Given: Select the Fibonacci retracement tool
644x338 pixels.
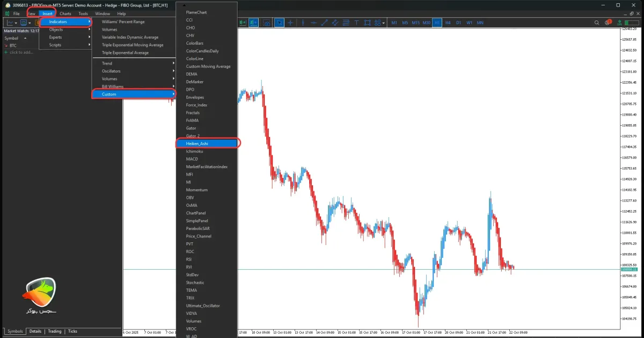Looking at the screenshot, I should [x=346, y=23].
